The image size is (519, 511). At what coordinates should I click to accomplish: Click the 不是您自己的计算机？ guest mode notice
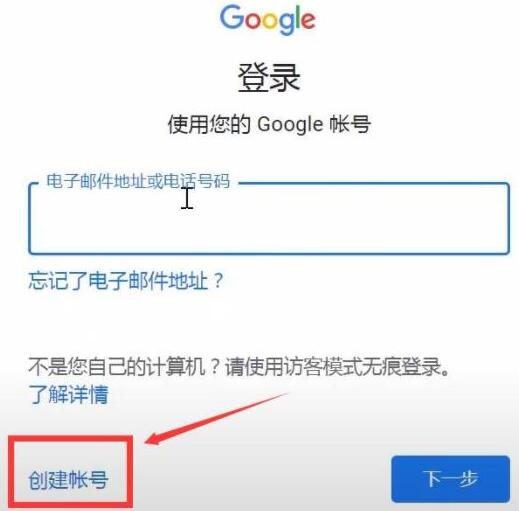[x=124, y=366]
